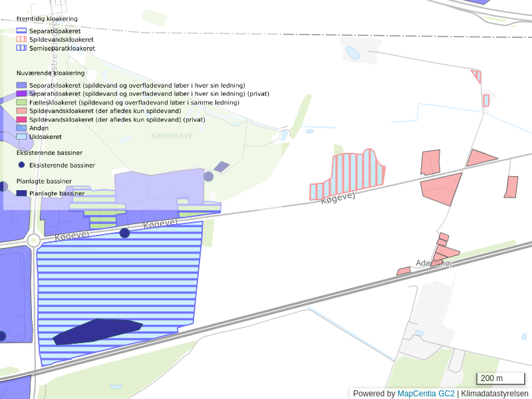The width and height of the screenshot is (532, 399).
Task: Open the MapCentia GC2 link
Action: pyautogui.click(x=426, y=394)
